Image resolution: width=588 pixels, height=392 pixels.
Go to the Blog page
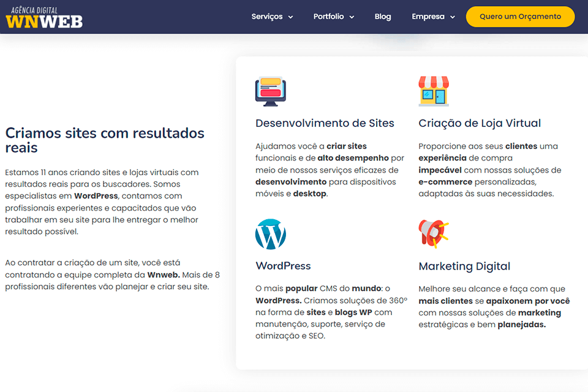(382, 17)
